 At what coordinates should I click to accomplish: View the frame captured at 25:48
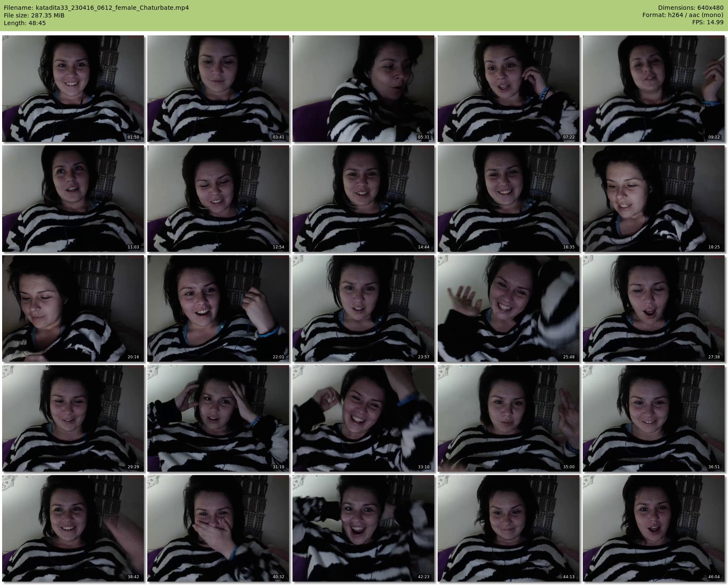[x=508, y=308]
